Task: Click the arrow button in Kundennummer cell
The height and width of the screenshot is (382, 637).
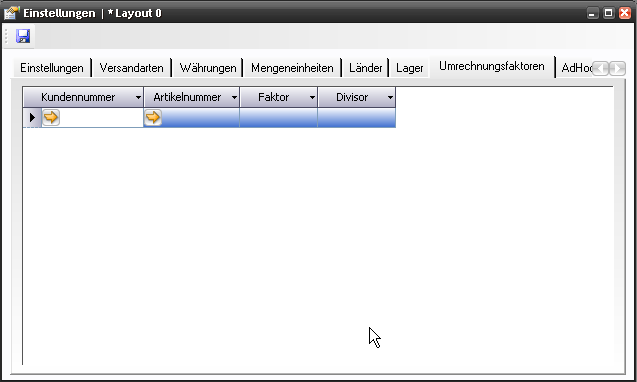Action: point(51,117)
